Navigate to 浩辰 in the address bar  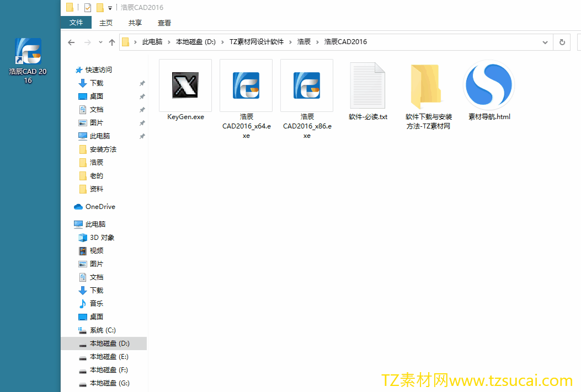click(x=304, y=42)
